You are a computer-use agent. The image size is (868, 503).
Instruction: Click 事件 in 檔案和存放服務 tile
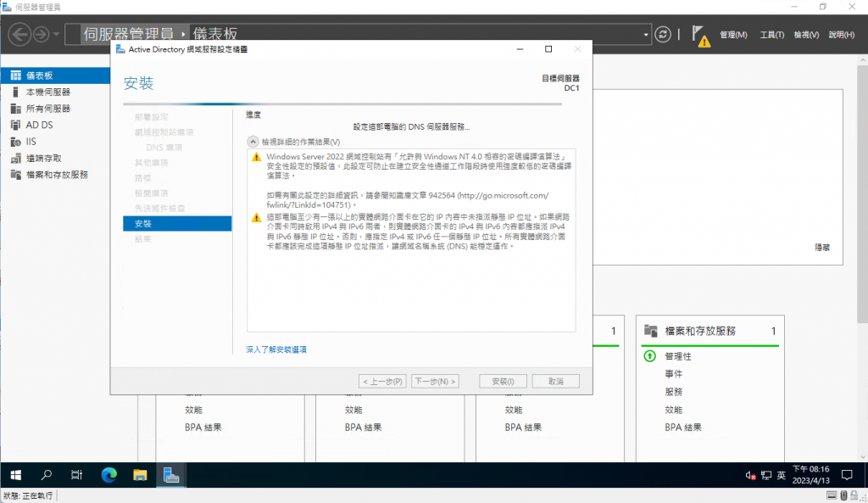tap(673, 374)
